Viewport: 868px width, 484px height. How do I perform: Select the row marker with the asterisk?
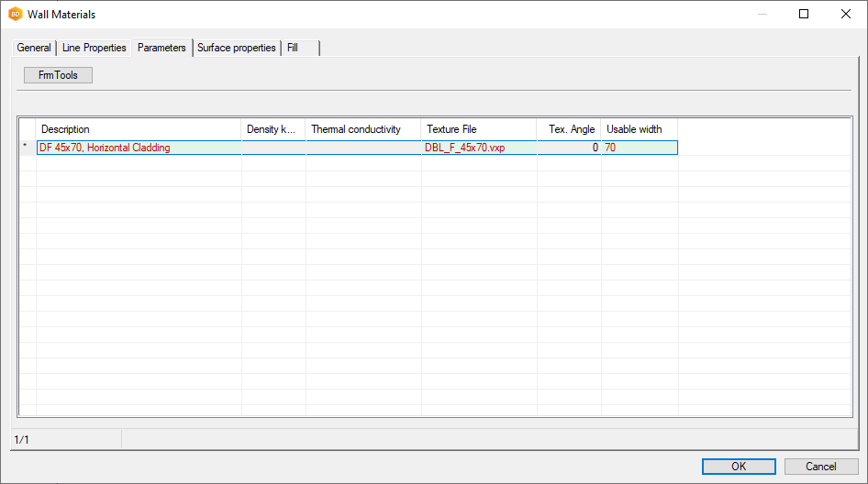[27, 148]
